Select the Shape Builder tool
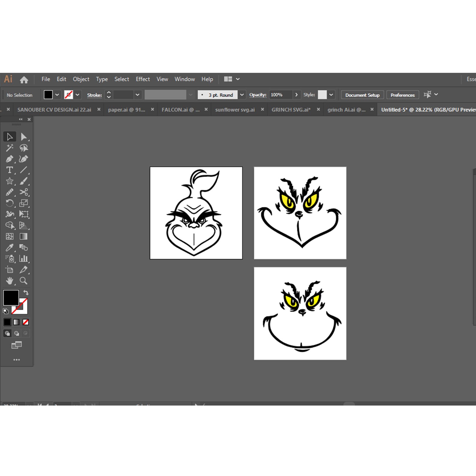 tap(10, 225)
